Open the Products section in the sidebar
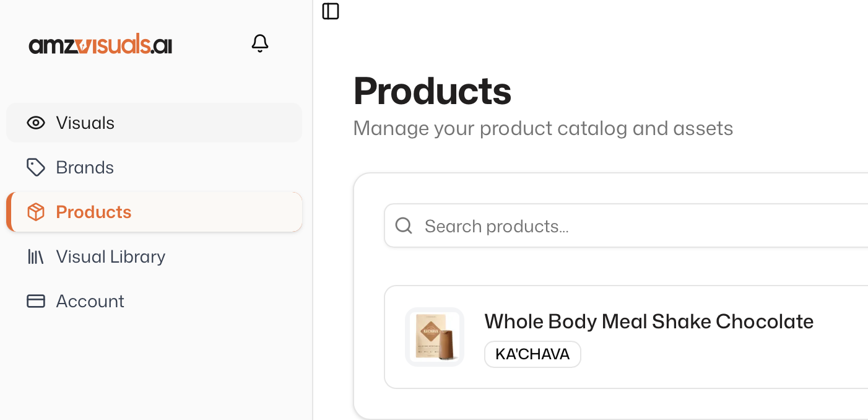The image size is (868, 420). [93, 212]
